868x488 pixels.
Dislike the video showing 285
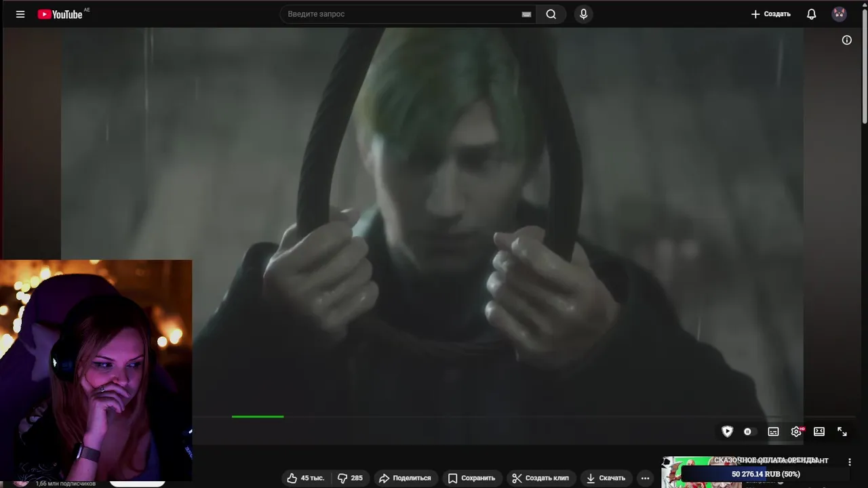click(351, 478)
